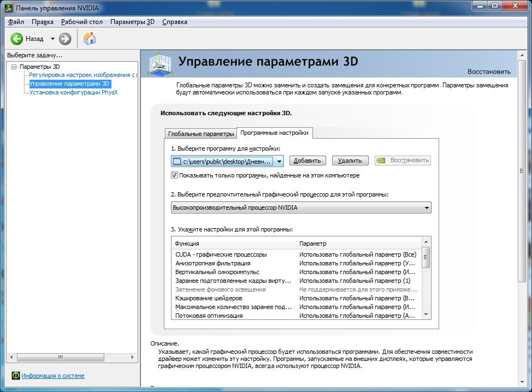This screenshot has width=532, height=392.
Task: Click the Добавить button
Action: [308, 161]
